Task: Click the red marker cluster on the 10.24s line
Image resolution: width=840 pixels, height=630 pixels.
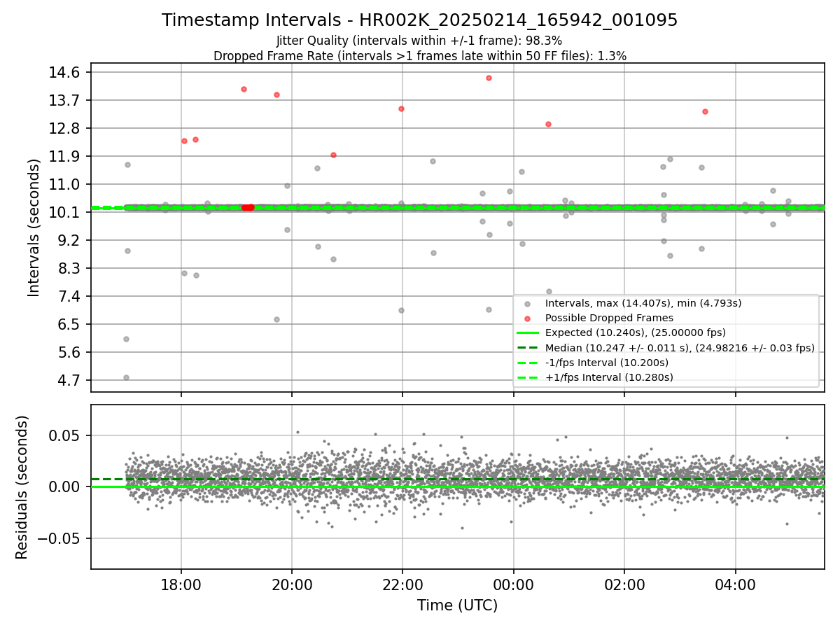Action: coord(248,207)
